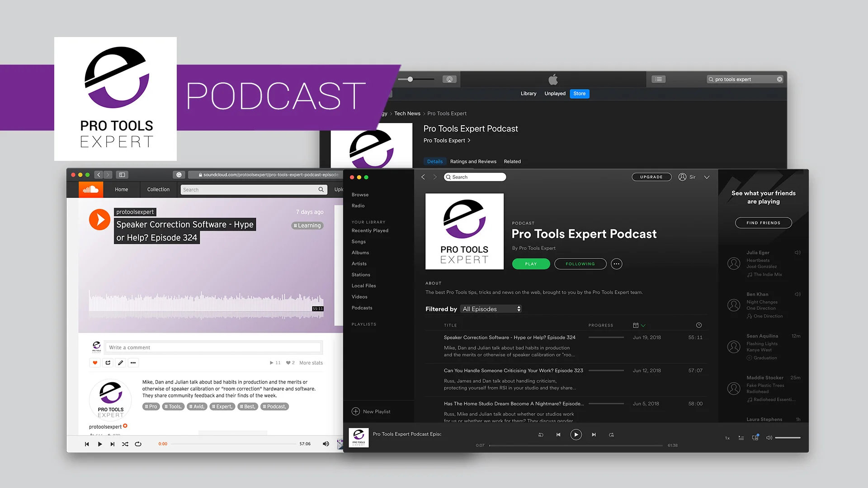Open the Spotify play queue icon
The image size is (868, 488).
(741, 438)
